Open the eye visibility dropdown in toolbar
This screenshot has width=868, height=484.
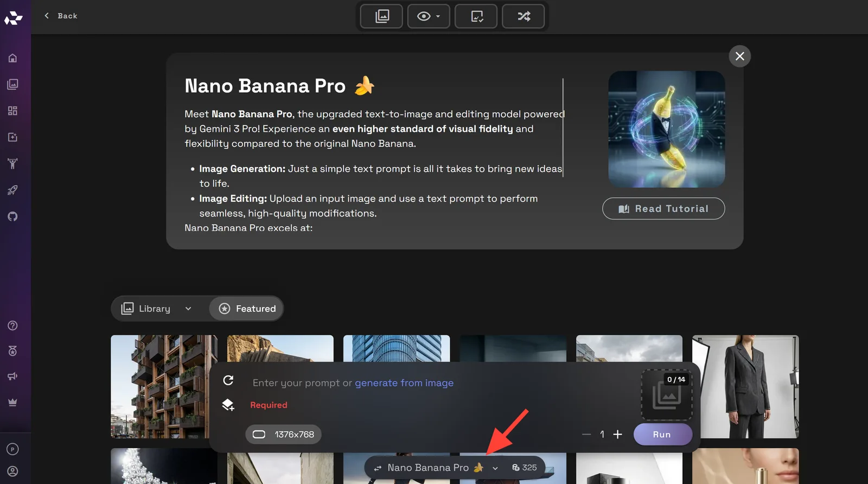point(429,16)
